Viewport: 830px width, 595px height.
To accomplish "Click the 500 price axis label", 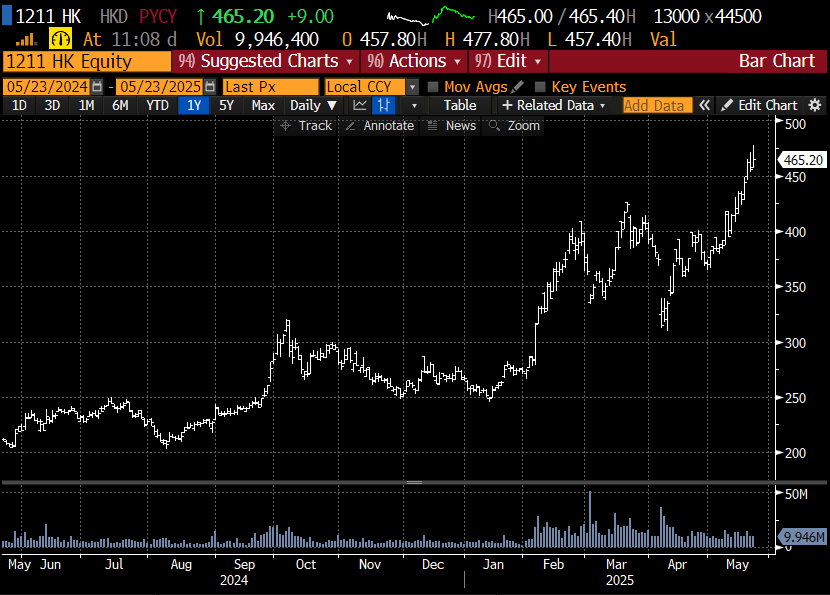I will click(795, 124).
